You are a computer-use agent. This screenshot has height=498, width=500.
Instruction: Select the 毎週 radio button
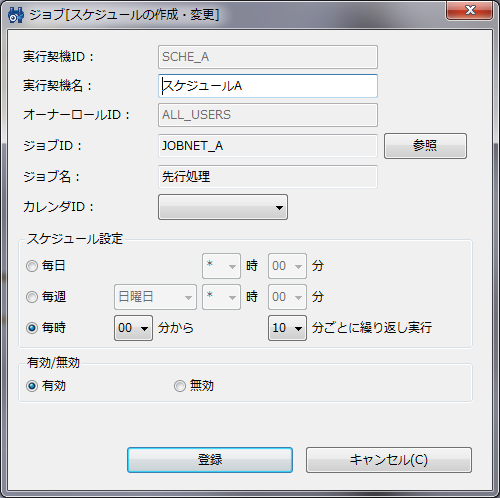click(32, 297)
